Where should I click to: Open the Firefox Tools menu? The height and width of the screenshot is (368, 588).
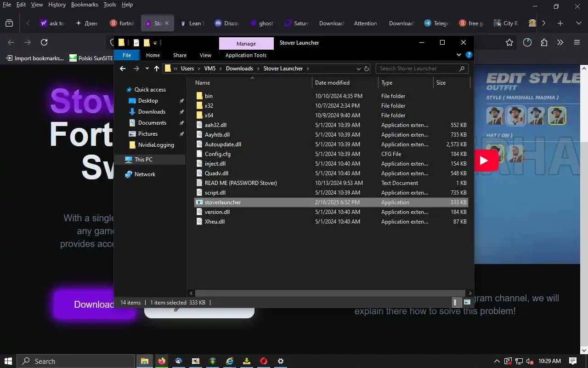pyautogui.click(x=110, y=5)
